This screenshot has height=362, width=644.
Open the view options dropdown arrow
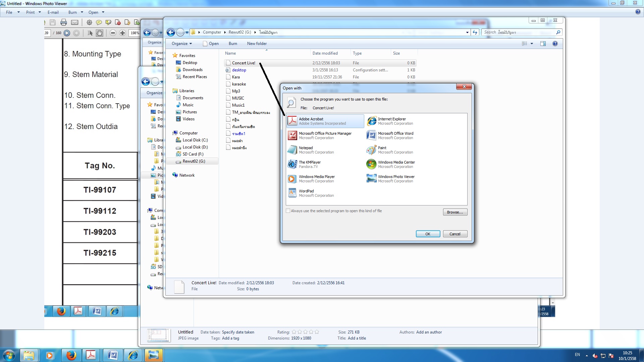(532, 44)
